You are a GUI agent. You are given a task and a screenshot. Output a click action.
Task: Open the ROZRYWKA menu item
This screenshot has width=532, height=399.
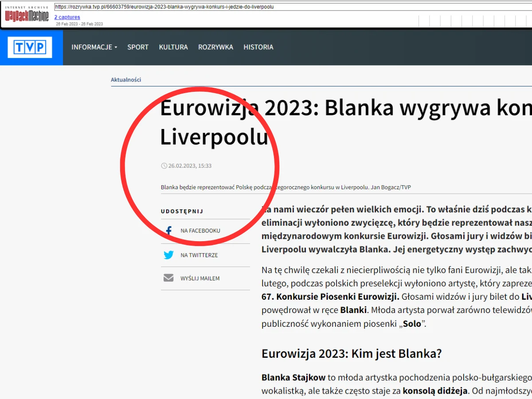coord(215,47)
